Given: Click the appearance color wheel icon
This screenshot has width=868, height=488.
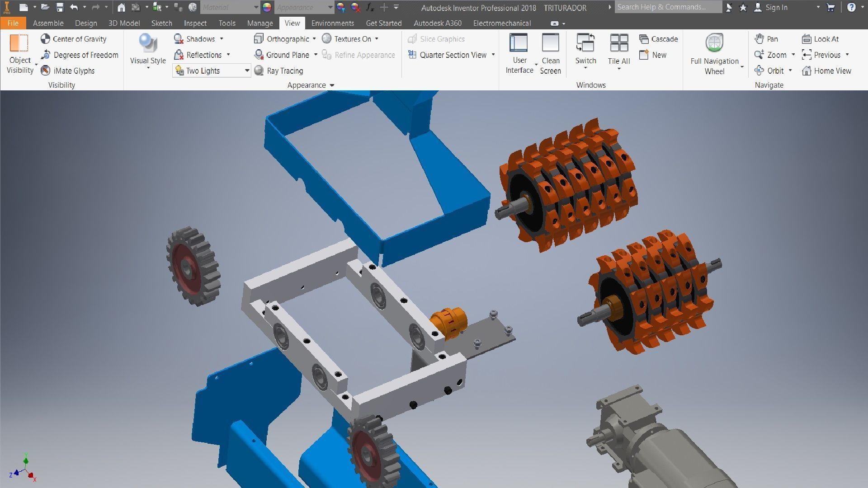Looking at the screenshot, I should pos(267,7).
